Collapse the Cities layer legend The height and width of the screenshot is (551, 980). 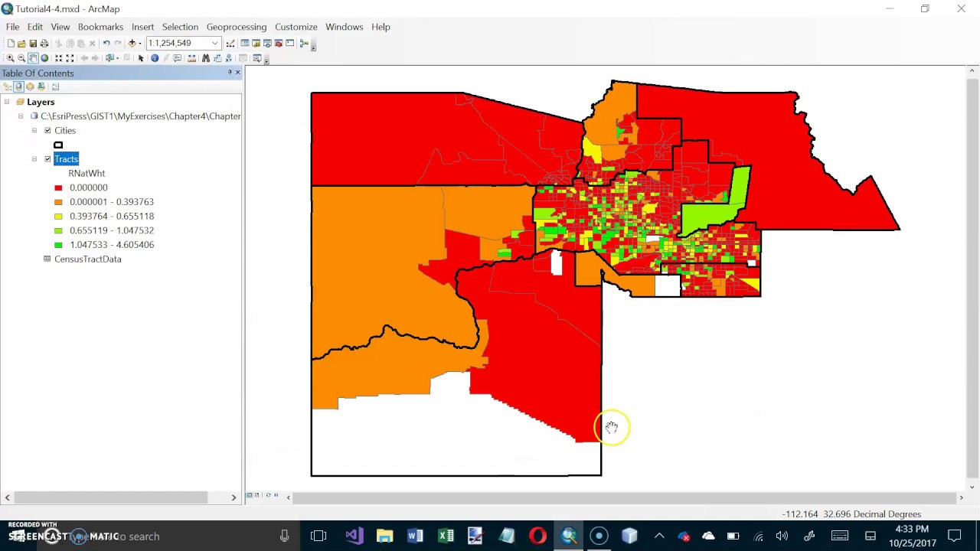(x=34, y=131)
